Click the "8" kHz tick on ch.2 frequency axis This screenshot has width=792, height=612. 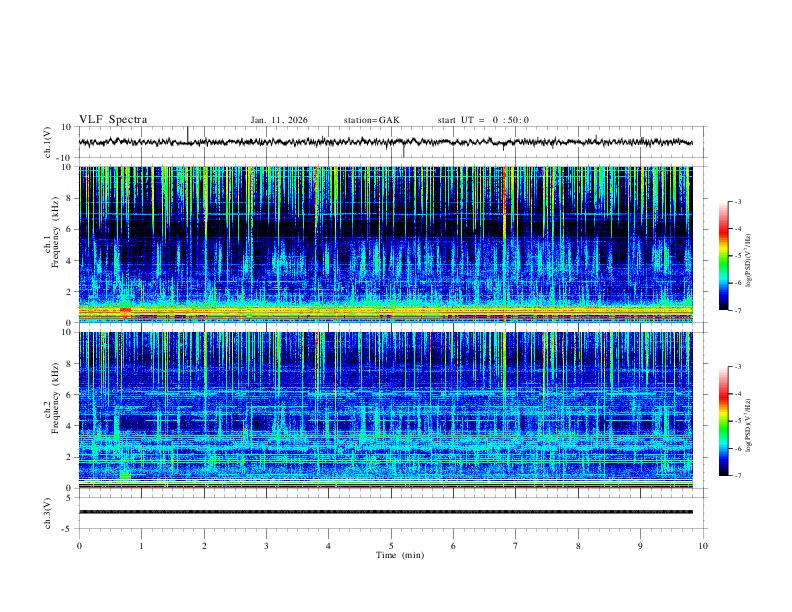(x=70, y=364)
